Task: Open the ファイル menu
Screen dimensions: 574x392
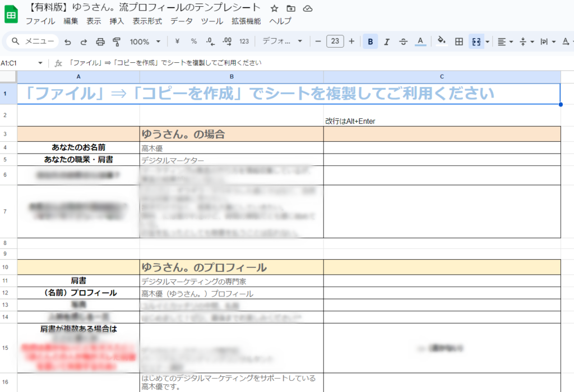Action: pyautogui.click(x=40, y=21)
